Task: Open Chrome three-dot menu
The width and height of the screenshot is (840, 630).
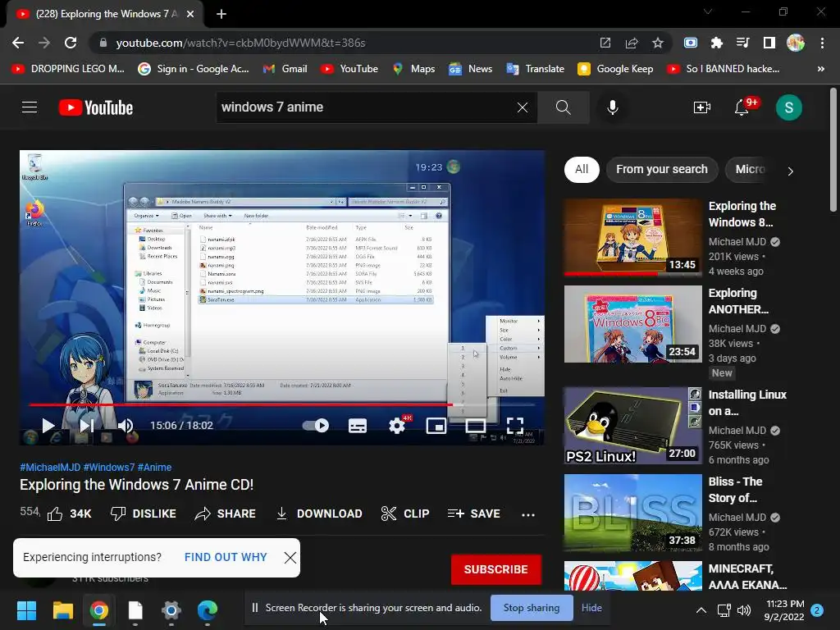Action: pos(822,43)
